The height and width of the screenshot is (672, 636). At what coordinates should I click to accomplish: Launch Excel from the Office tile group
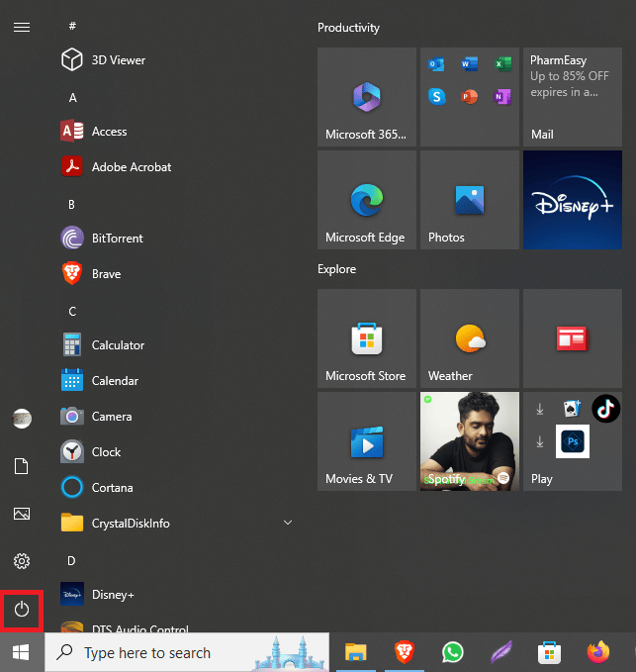click(502, 64)
